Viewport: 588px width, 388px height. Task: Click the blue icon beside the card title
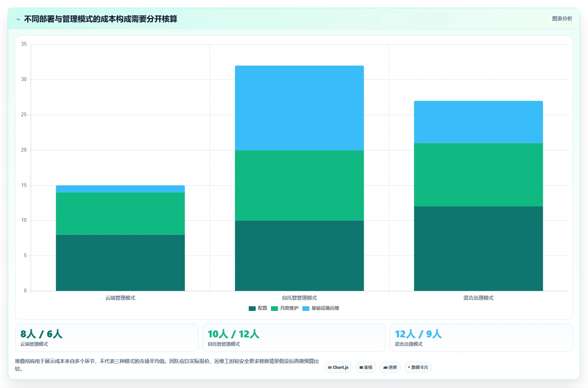tap(18, 19)
